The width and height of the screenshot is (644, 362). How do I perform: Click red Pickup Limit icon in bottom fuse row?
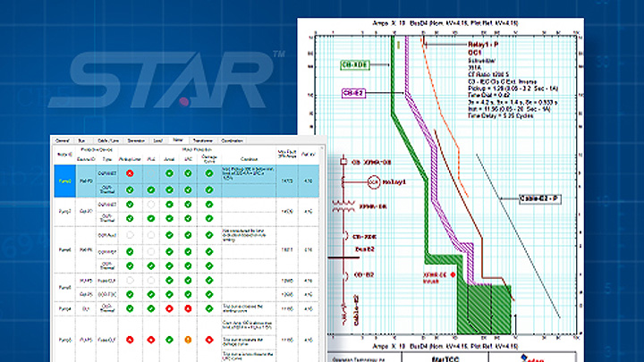pyautogui.click(x=130, y=340)
